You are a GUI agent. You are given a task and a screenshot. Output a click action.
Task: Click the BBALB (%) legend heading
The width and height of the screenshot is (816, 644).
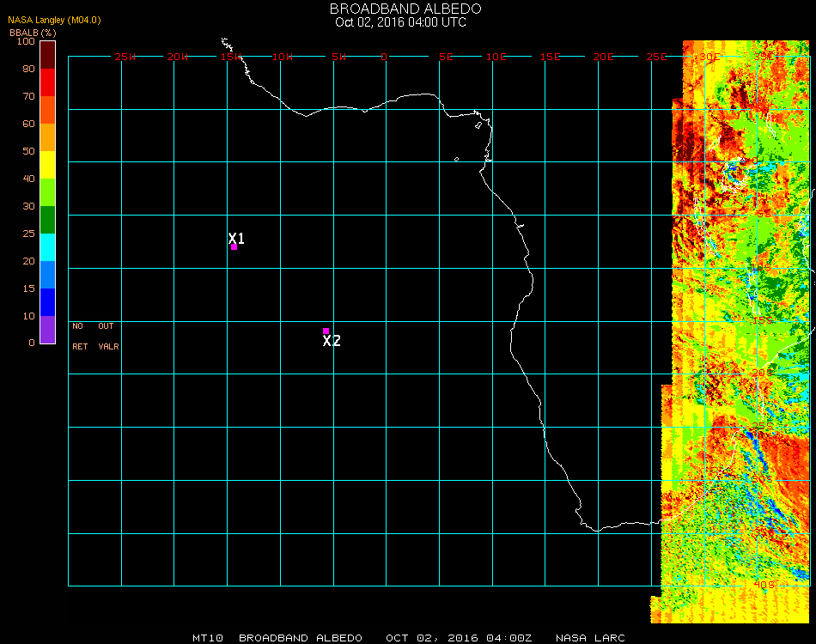point(33,32)
